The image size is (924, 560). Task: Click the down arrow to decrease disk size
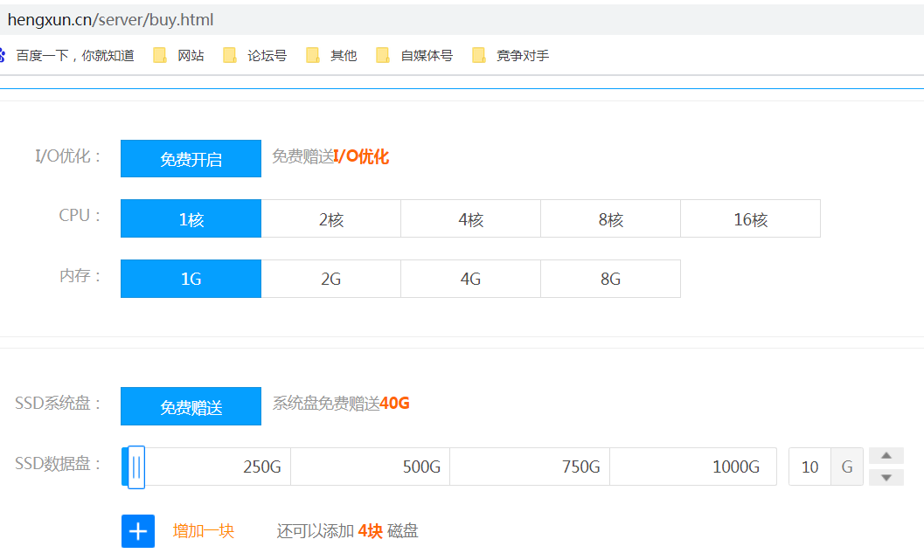click(886, 477)
